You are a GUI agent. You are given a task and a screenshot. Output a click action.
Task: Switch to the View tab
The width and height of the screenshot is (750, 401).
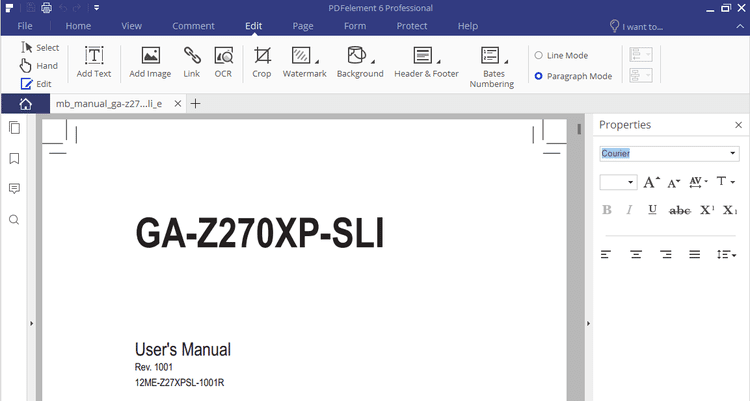(132, 26)
